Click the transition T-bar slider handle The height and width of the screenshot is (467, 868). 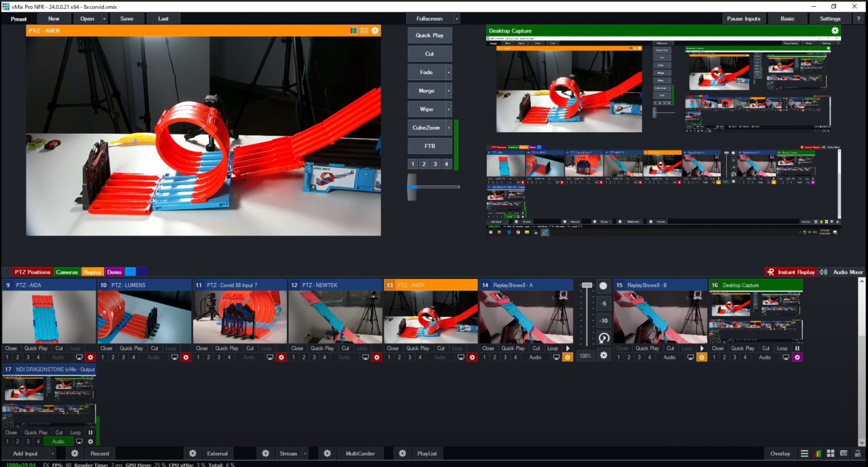point(412,187)
